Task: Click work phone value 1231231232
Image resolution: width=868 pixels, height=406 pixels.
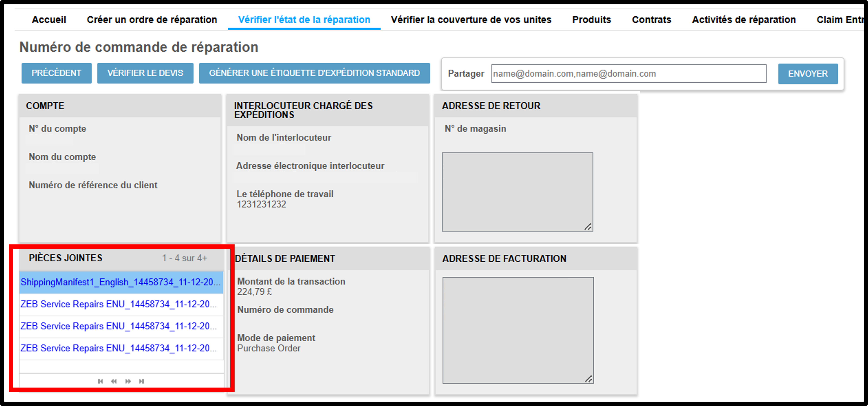Action: [261, 204]
